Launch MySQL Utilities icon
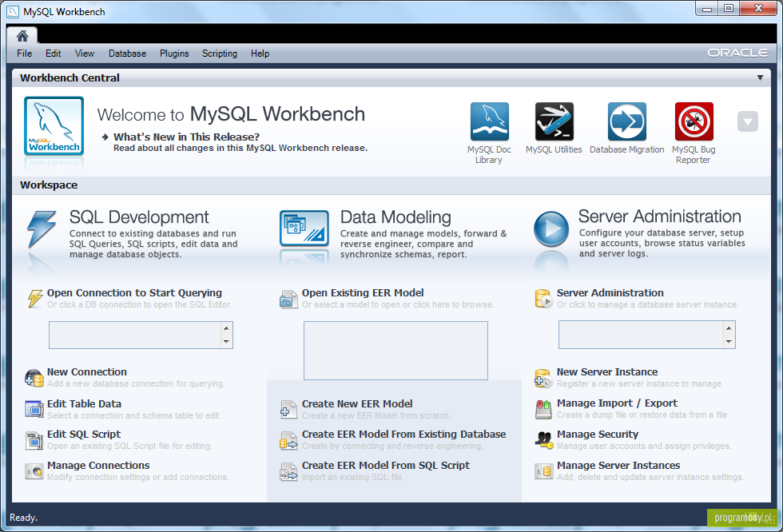 [x=554, y=121]
